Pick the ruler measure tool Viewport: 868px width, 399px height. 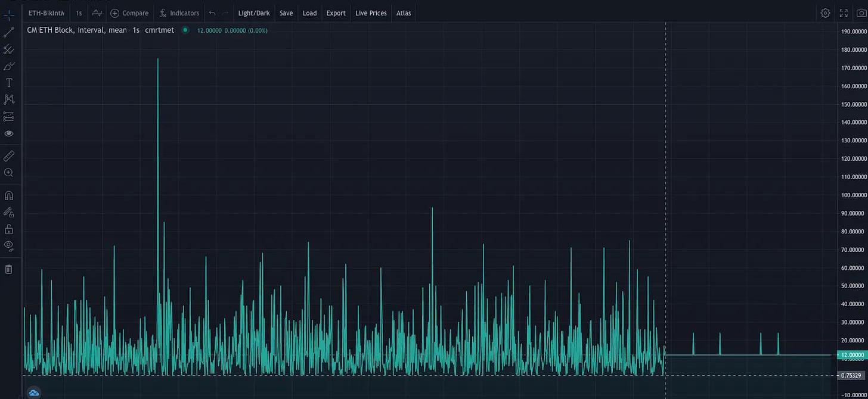click(9, 156)
